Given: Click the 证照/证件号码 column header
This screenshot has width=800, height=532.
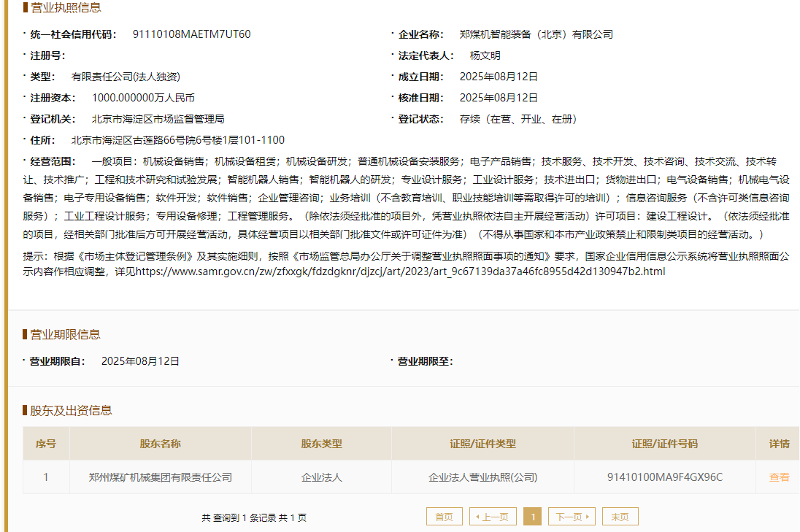Looking at the screenshot, I should click(665, 444).
